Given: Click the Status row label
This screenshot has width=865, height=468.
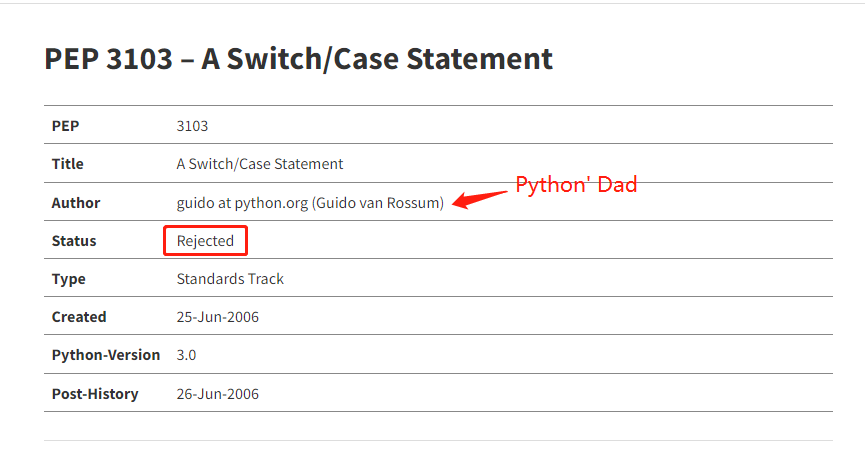Looking at the screenshot, I should click(74, 241).
